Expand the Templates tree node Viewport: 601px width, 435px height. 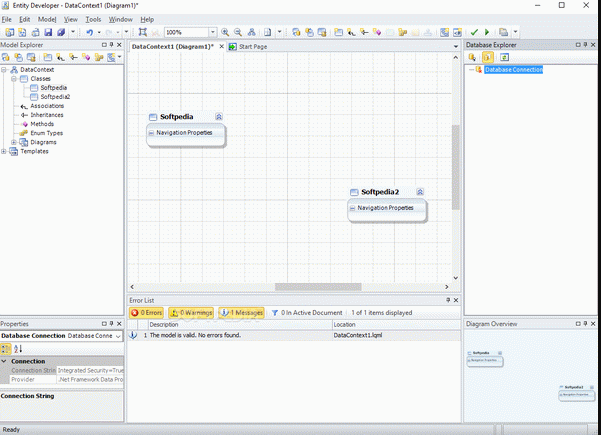click(4, 151)
